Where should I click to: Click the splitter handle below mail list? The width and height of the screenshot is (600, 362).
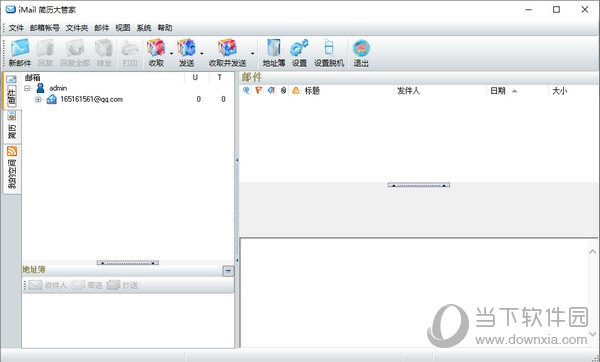click(419, 185)
